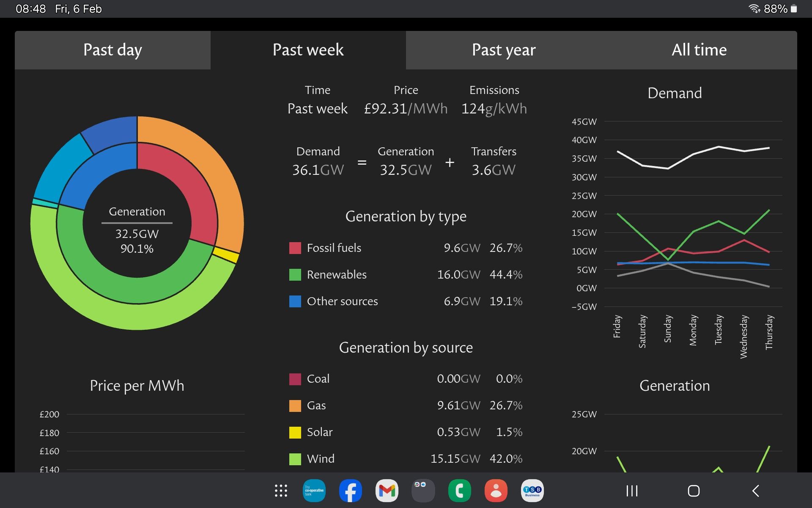812x508 pixels.
Task: Launch the TSB Business app
Action: point(532,491)
